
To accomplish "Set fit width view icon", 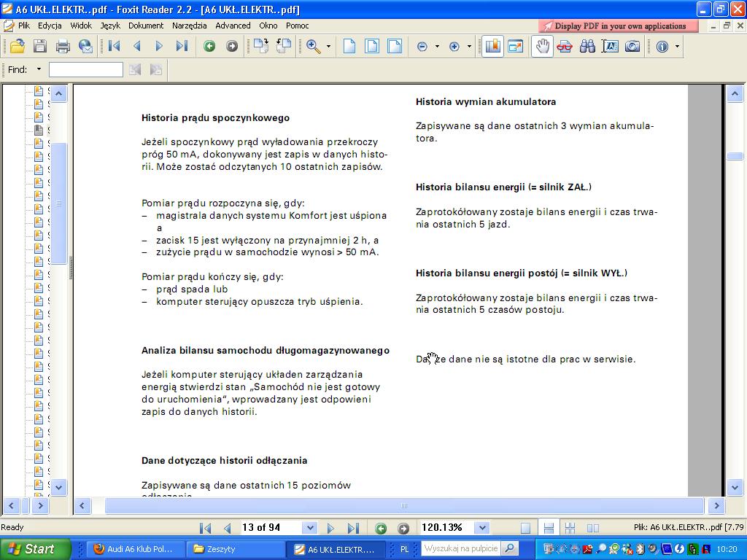I will (395, 46).
